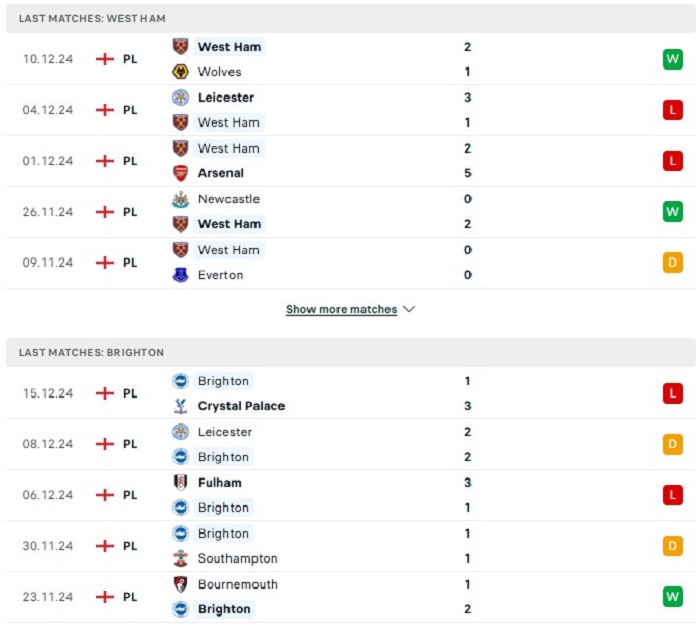This screenshot has height=629, width=700.
Task: Click the Fulham club crest icon
Action: coord(180,483)
